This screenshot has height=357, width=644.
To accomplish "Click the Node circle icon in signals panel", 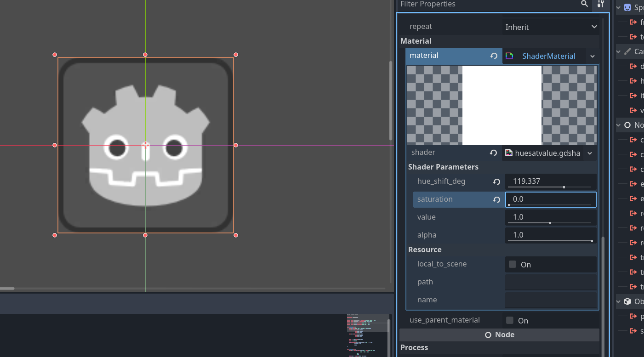I will pyautogui.click(x=627, y=125).
